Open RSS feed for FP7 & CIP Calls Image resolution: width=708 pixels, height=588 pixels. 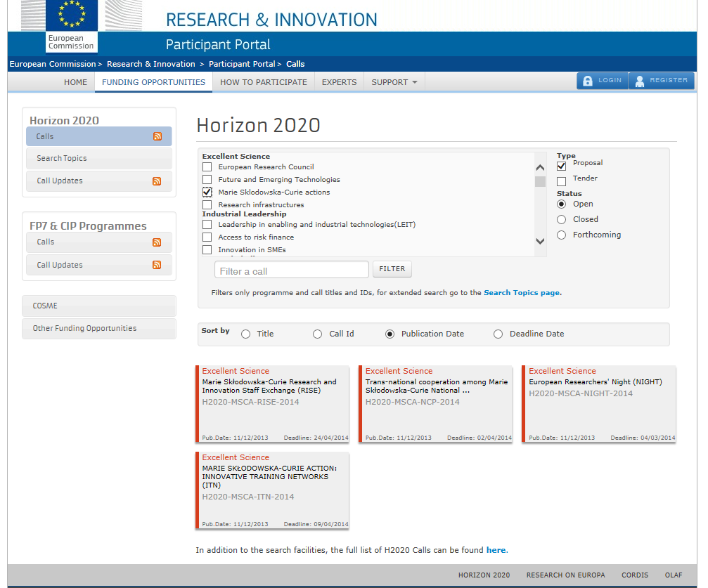pyautogui.click(x=157, y=242)
